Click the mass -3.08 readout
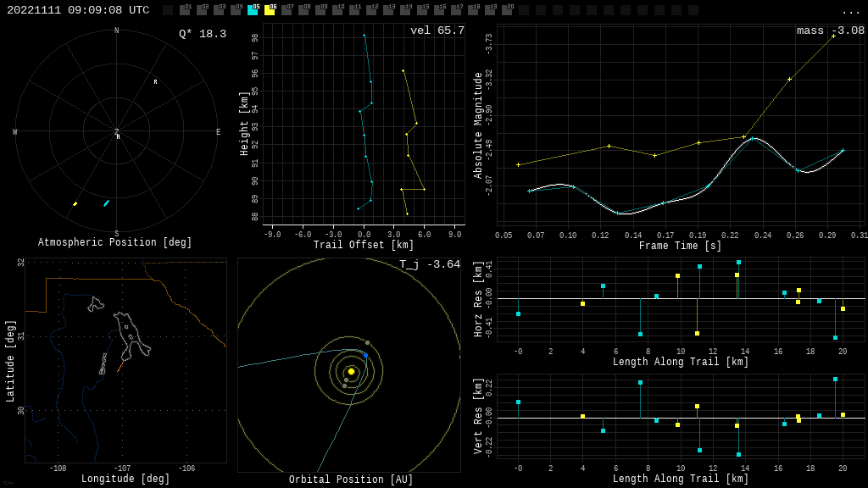 pos(831,30)
